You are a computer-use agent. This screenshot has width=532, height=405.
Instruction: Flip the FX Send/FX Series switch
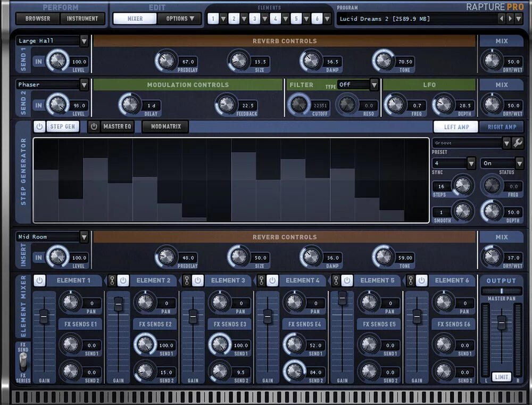click(23, 362)
